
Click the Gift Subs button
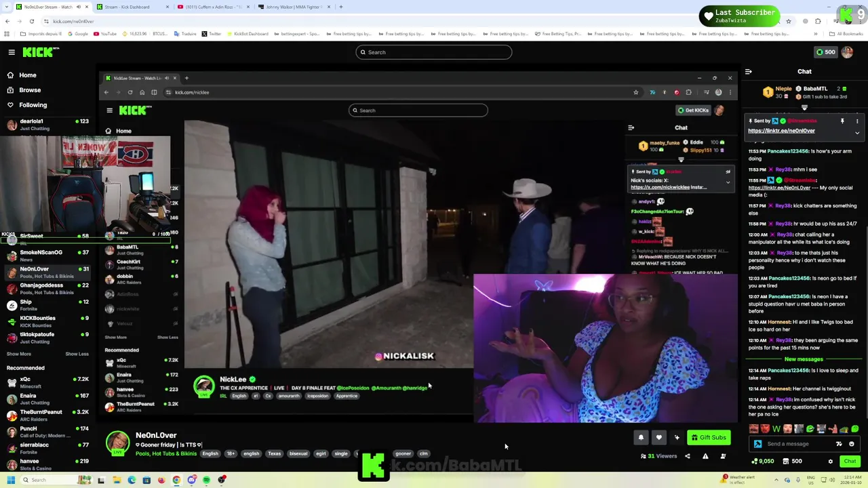tap(709, 438)
